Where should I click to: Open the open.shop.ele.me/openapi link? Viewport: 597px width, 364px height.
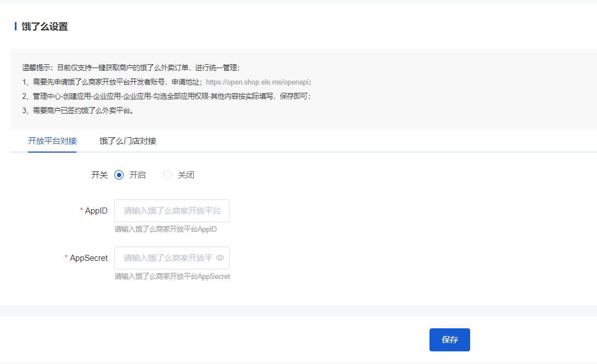pos(257,82)
